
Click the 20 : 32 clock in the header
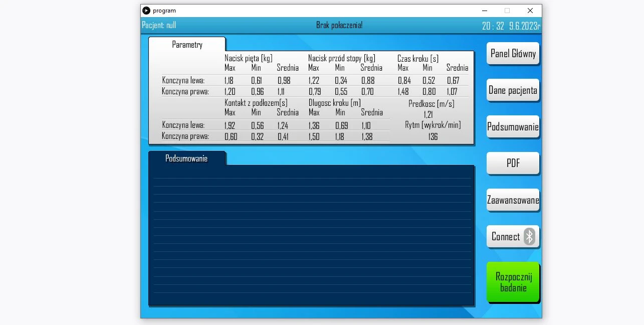click(x=493, y=27)
